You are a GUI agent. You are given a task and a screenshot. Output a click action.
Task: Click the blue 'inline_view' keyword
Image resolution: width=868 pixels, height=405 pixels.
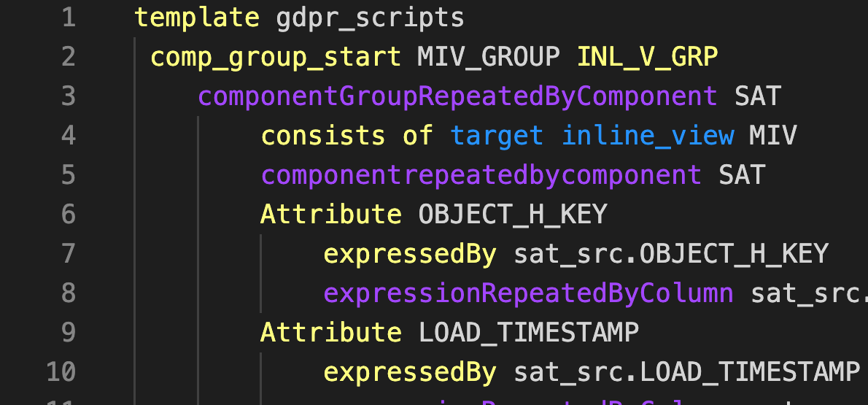pyautogui.click(x=648, y=136)
